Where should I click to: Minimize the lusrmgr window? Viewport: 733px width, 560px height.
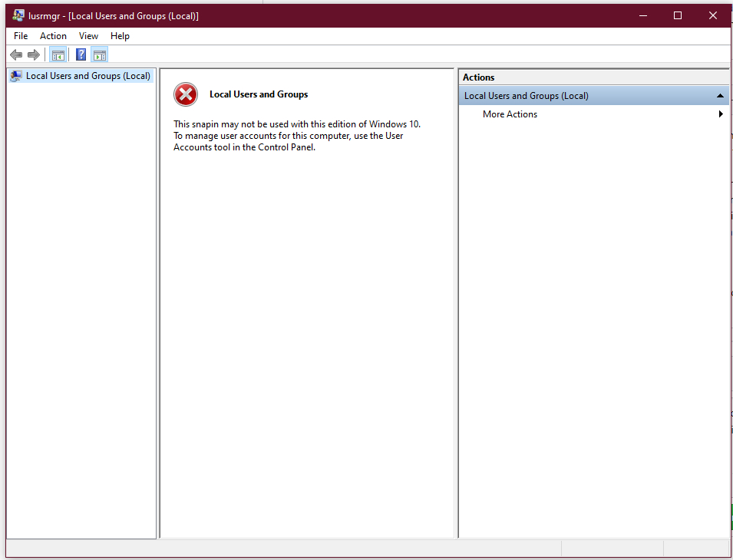pyautogui.click(x=643, y=16)
